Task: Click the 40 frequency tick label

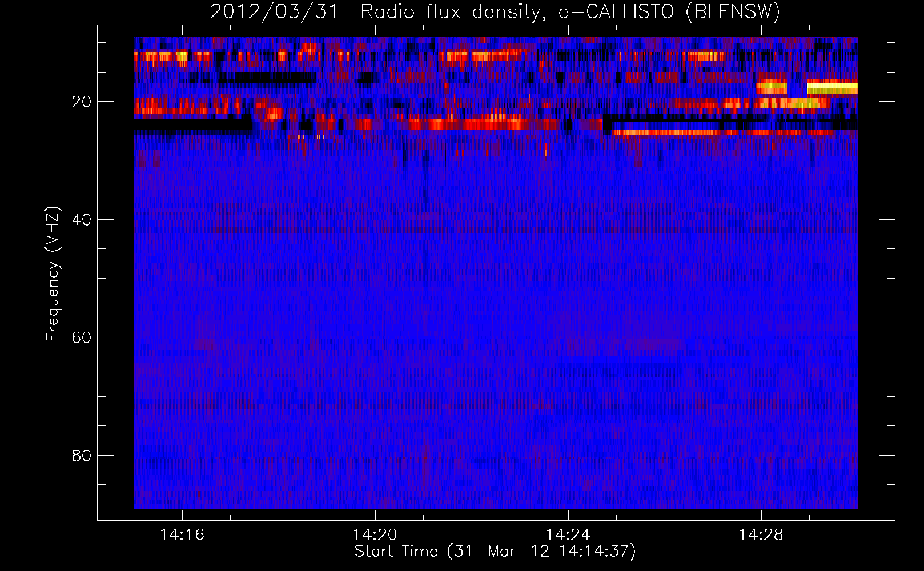Action: pyautogui.click(x=82, y=219)
